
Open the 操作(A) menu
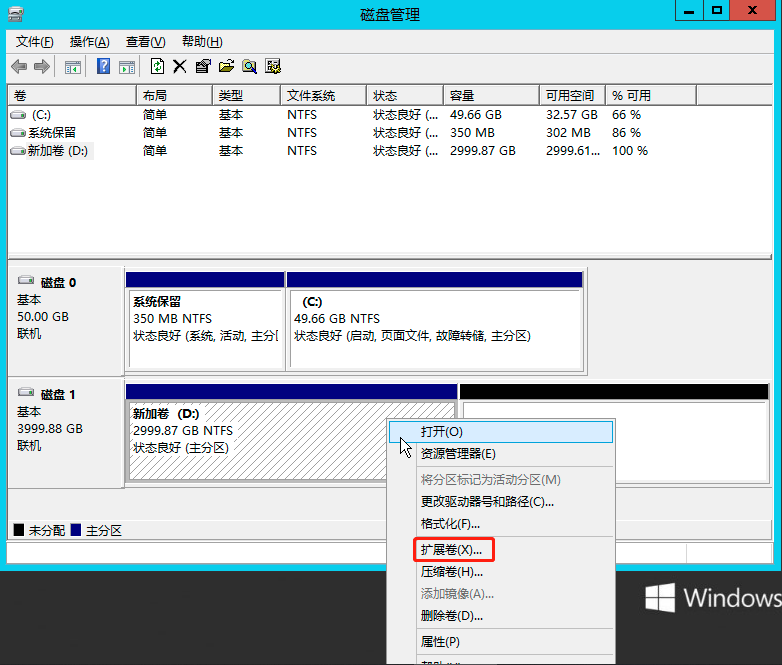(x=90, y=42)
